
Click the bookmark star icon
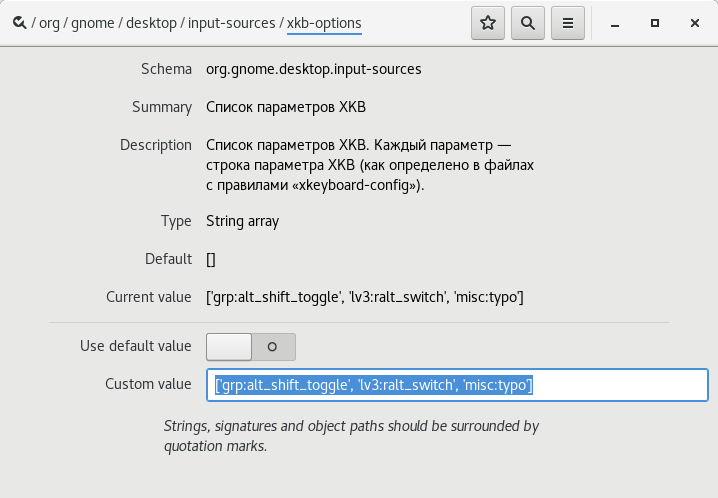click(x=488, y=23)
